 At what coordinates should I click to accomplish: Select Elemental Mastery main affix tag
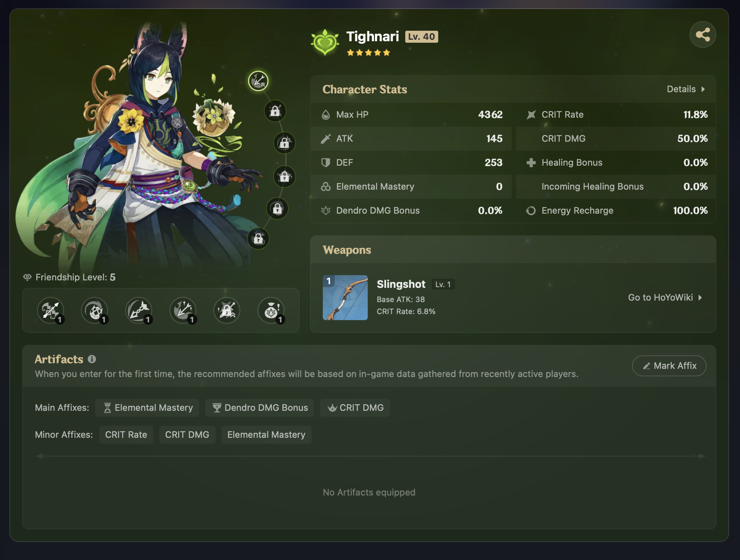click(147, 408)
